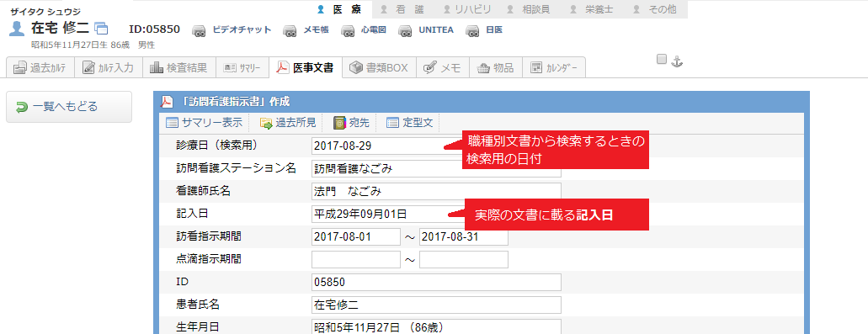Click 過去所見 in the document toolbar

(288, 123)
